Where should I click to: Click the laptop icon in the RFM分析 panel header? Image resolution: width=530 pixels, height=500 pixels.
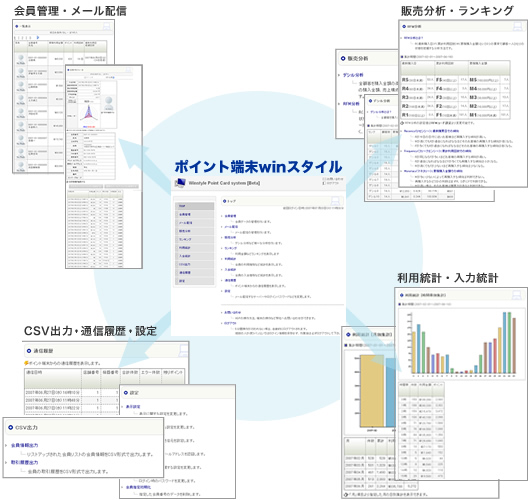click(518, 26)
